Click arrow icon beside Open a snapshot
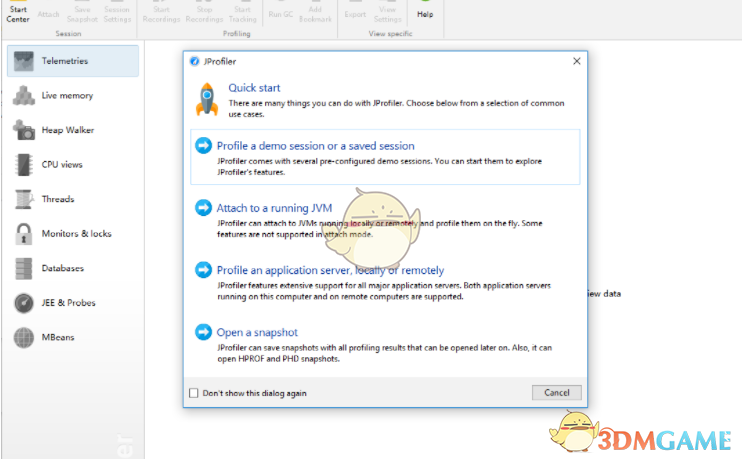 click(203, 332)
